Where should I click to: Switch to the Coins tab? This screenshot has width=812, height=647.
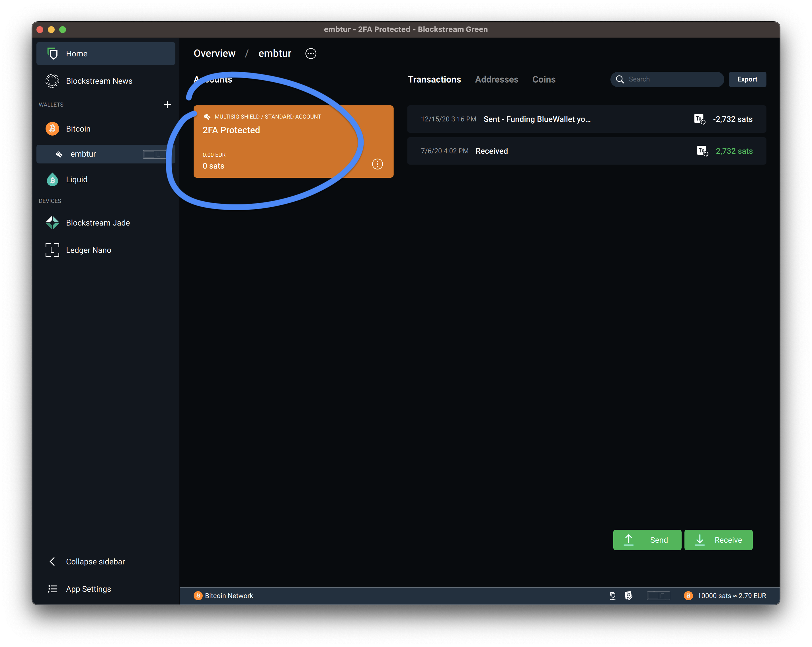click(x=544, y=79)
